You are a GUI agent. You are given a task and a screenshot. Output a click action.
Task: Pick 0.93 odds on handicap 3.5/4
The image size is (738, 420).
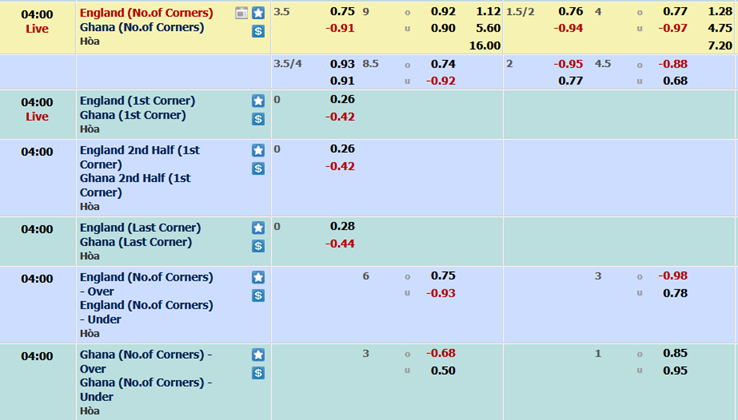[x=342, y=64]
